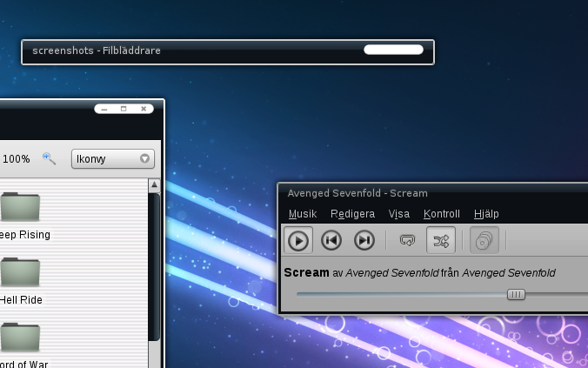
Task: Click the Avenged Sevenfold - Scream title bar
Action: tap(434, 193)
